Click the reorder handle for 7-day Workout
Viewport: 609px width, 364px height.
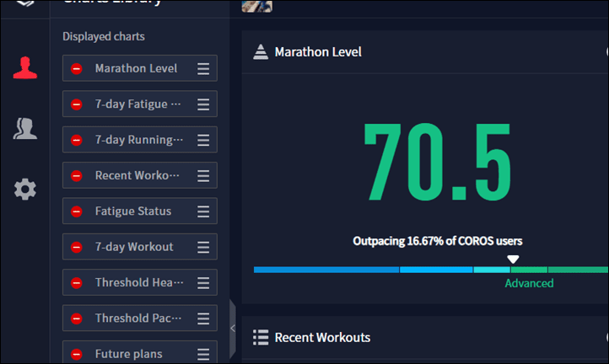click(203, 247)
